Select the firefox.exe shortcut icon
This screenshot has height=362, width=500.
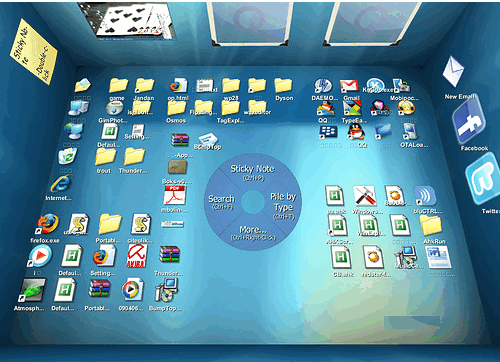(x=47, y=224)
